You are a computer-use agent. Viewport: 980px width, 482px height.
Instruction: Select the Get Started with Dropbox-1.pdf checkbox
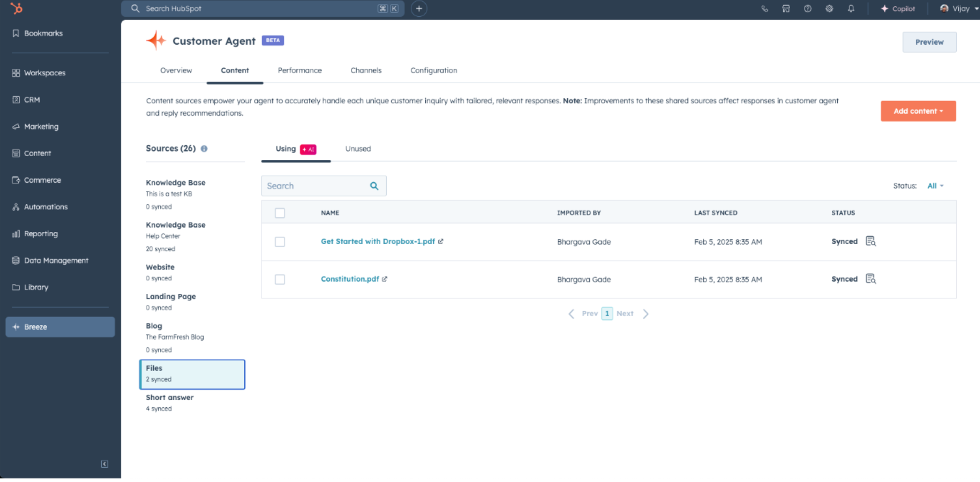click(280, 242)
